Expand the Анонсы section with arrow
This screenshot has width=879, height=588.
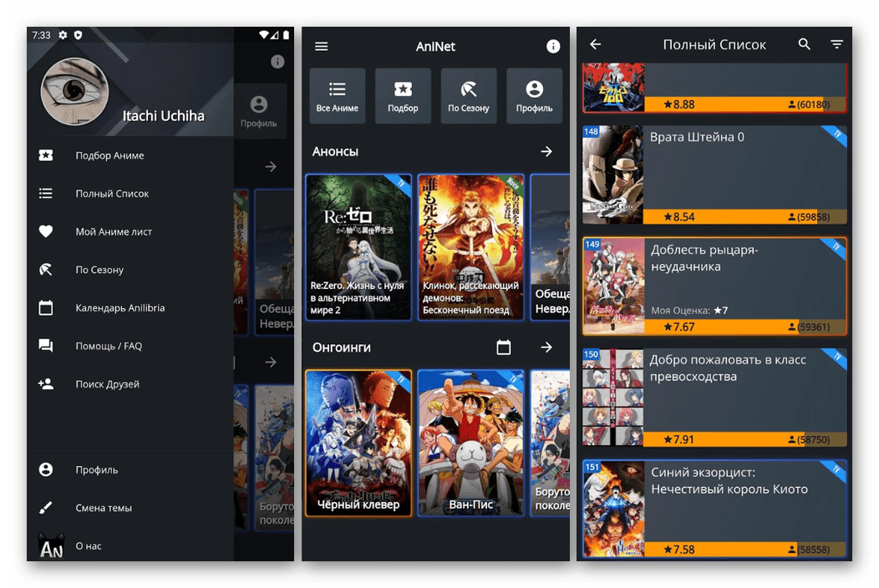tap(546, 151)
